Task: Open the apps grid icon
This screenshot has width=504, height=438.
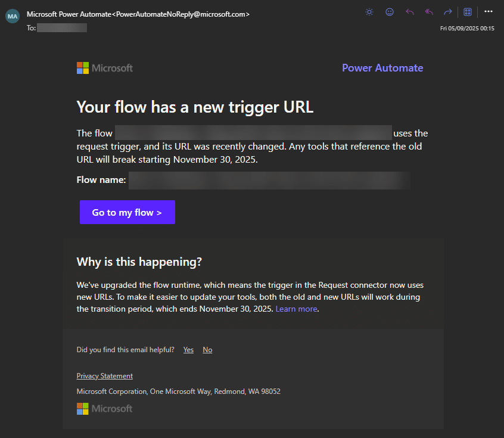Action: pyautogui.click(x=467, y=11)
